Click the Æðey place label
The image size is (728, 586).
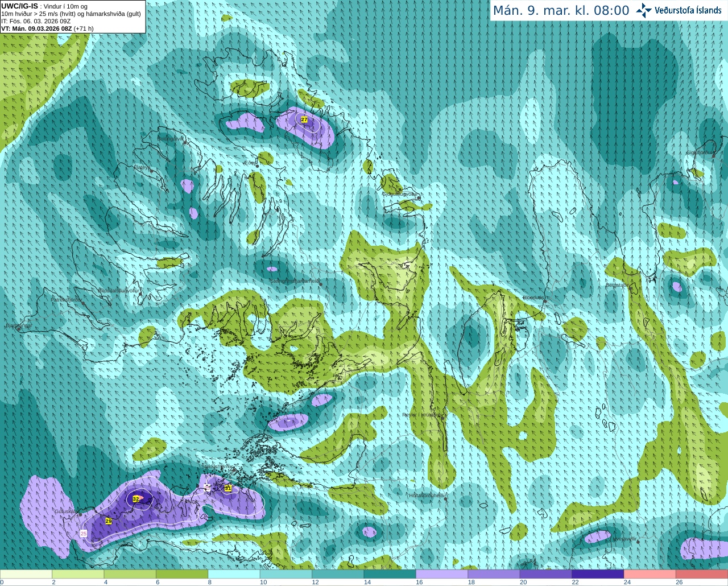[250, 162]
